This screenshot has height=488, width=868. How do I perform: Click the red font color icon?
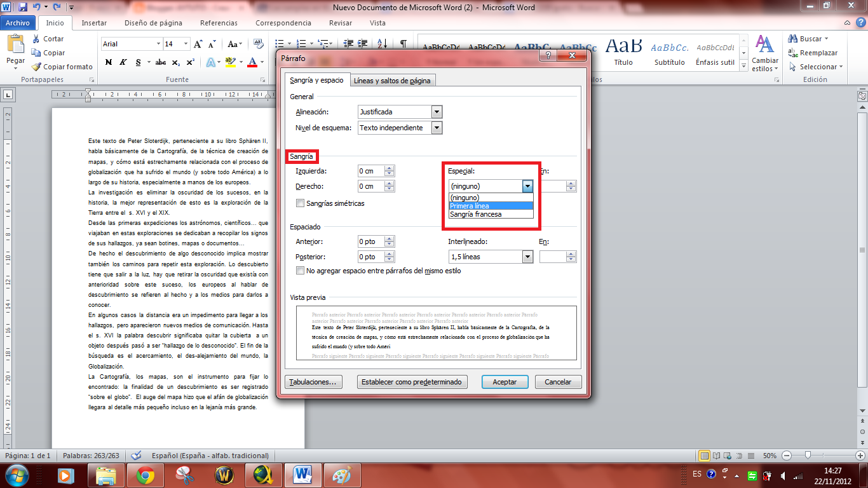[x=252, y=62]
